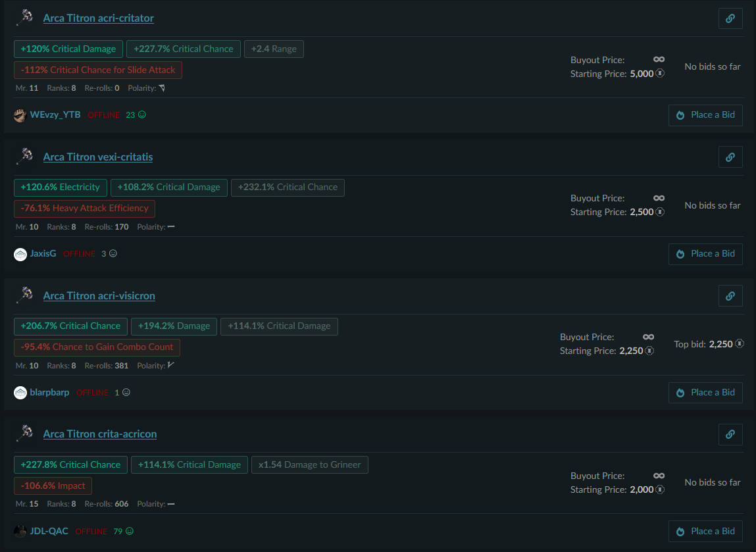Click the +120.6% Electricity tag

tap(61, 187)
